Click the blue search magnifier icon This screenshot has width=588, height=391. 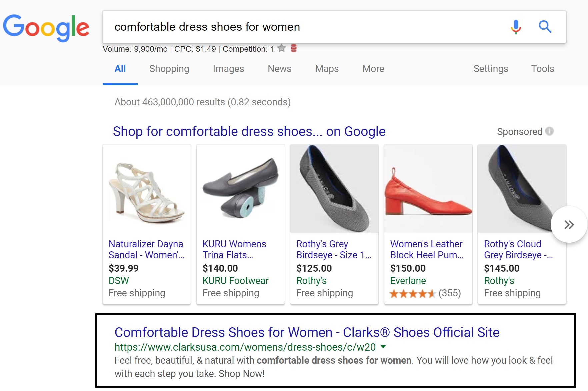545,27
